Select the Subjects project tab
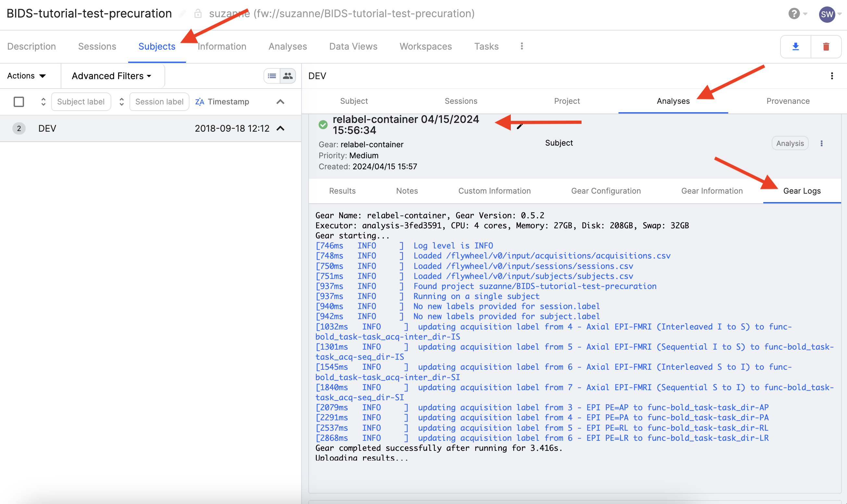The width and height of the screenshot is (847, 504). (157, 46)
